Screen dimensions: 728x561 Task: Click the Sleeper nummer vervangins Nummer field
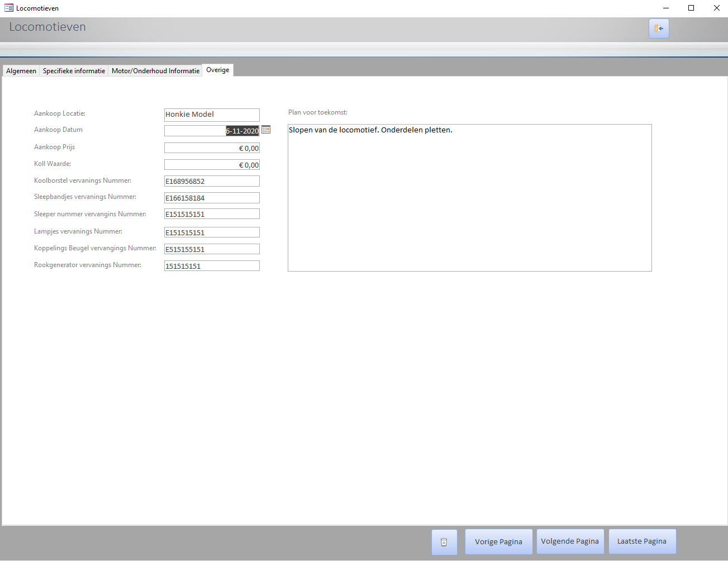click(x=212, y=214)
